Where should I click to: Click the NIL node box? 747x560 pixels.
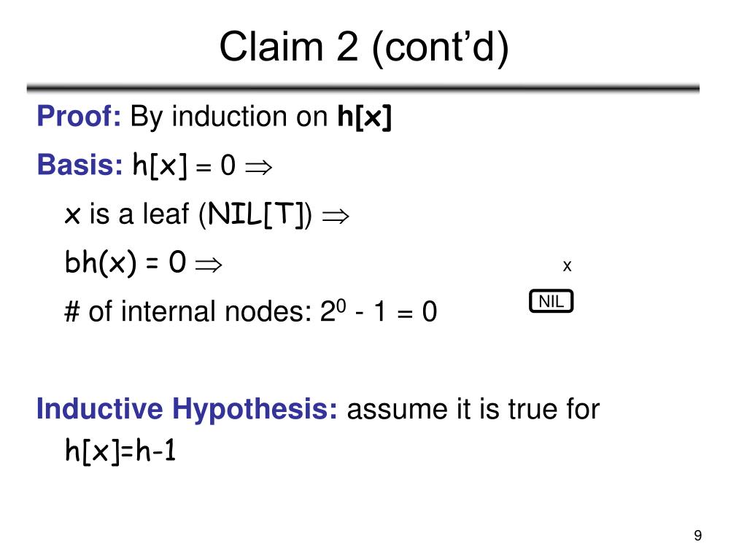click(x=551, y=301)
